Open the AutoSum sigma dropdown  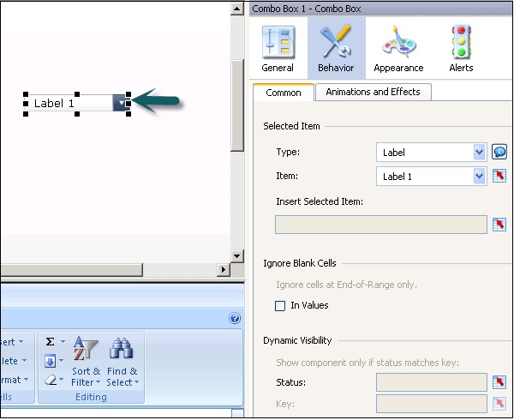pos(62,341)
